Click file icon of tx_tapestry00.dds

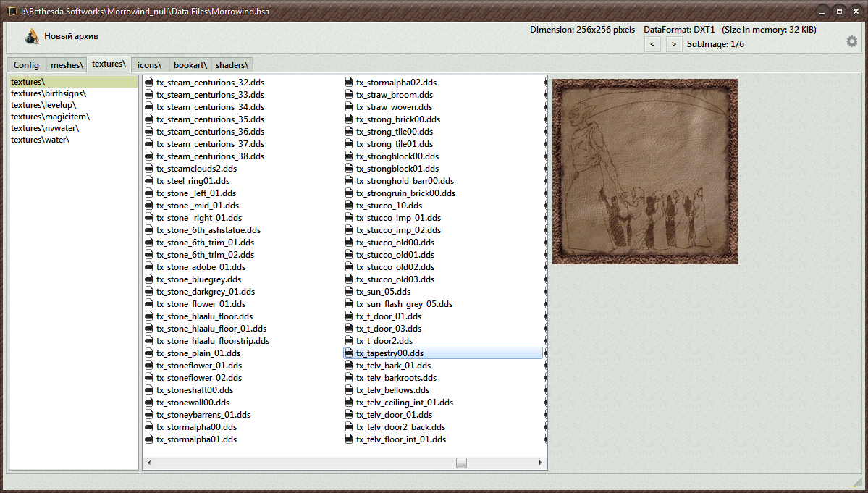point(349,353)
